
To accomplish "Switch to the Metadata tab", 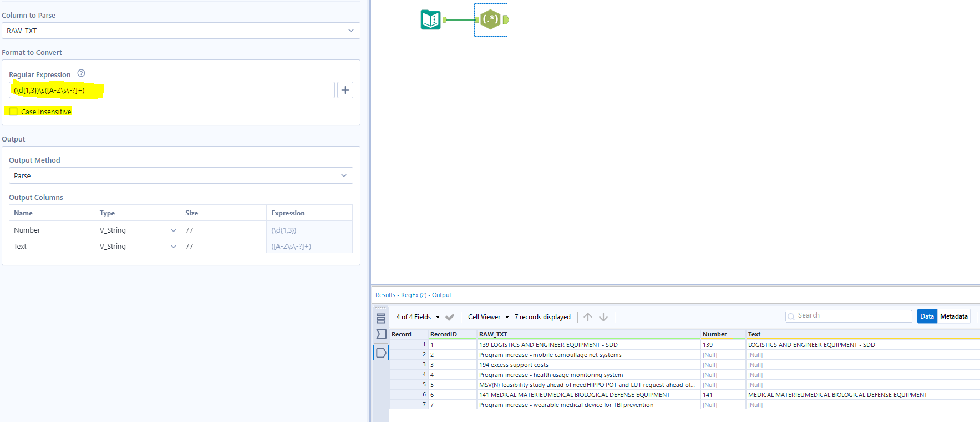I will tap(954, 316).
